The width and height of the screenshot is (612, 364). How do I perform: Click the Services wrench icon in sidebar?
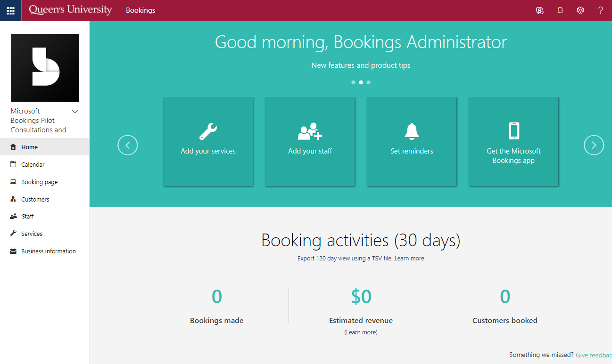(x=13, y=234)
